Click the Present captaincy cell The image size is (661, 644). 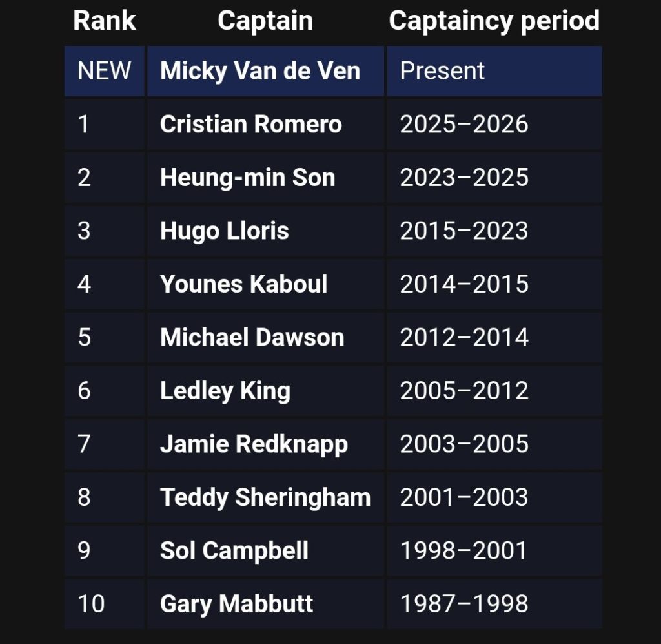[494, 71]
